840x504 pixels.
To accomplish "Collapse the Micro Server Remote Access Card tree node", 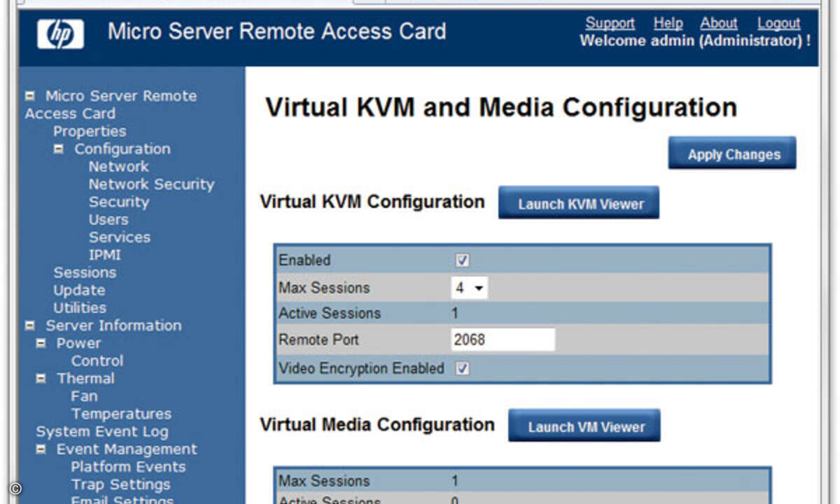I will 30,96.
